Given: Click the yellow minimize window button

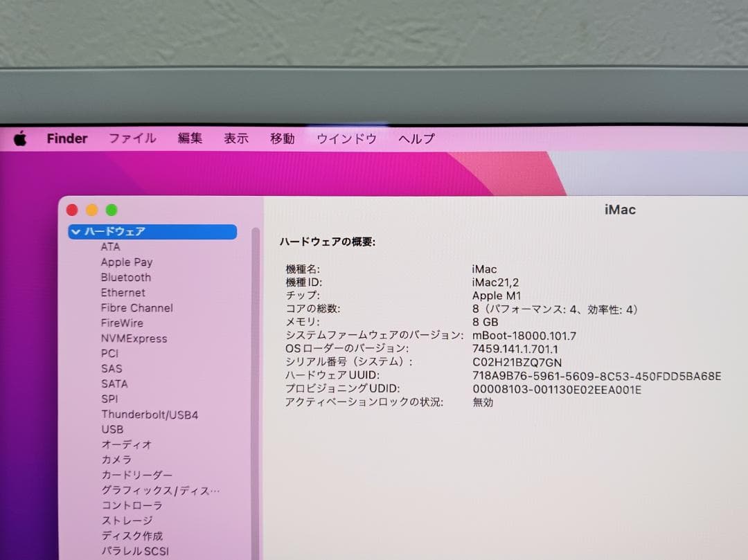Looking at the screenshot, I should click(91, 210).
